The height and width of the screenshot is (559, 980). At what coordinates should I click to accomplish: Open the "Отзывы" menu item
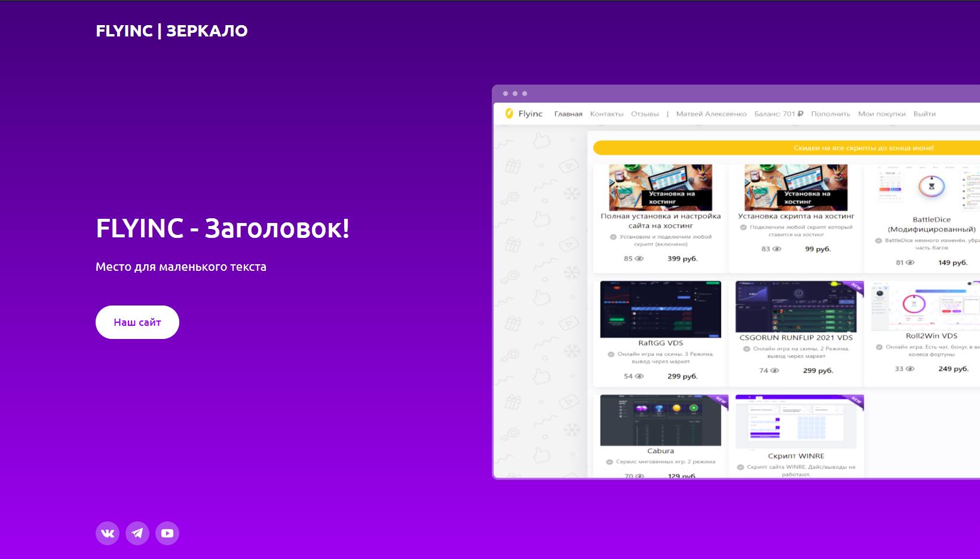click(645, 114)
